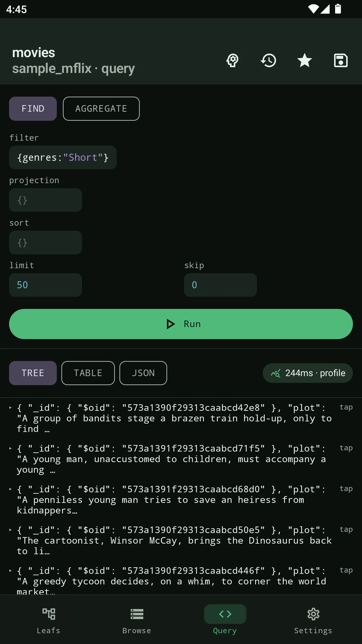Expand document with oid ending 446f
Screen dimensions: 362x644
tap(10, 571)
